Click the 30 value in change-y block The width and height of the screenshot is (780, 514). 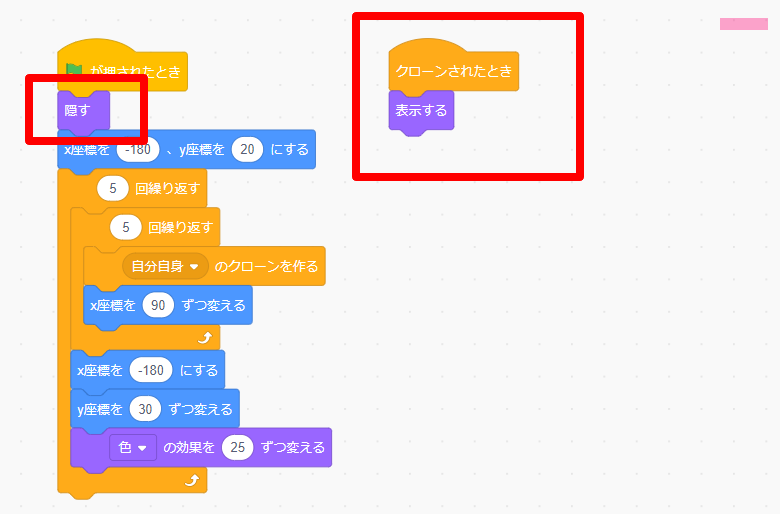coord(145,409)
